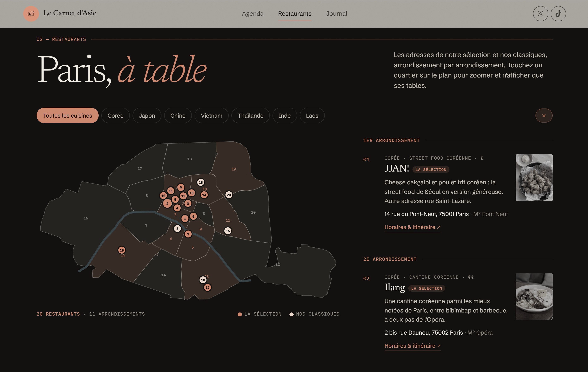Image resolution: width=588 pixels, height=372 pixels.
Task: Open the Instagram icon in the header
Action: (x=540, y=14)
